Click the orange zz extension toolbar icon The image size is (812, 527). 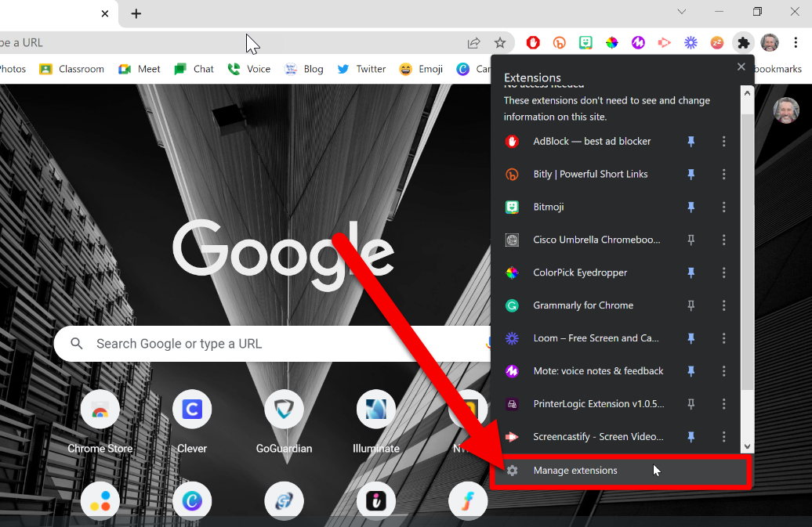point(717,42)
